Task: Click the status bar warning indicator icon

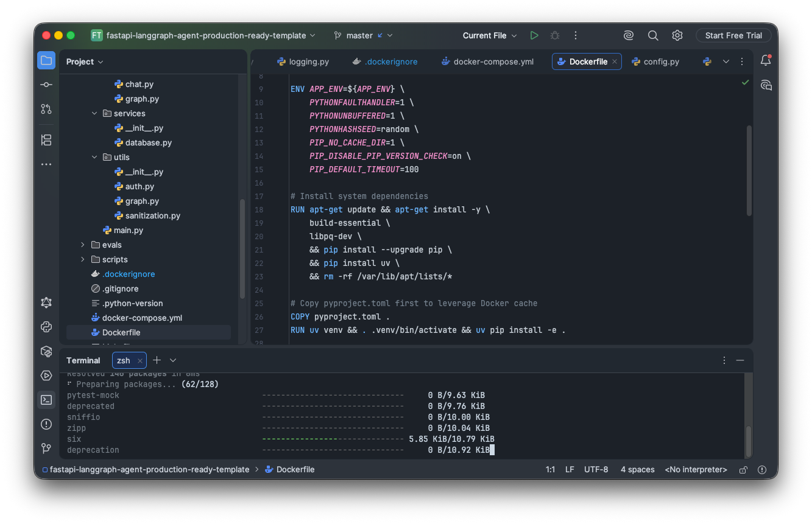Action: point(761,470)
